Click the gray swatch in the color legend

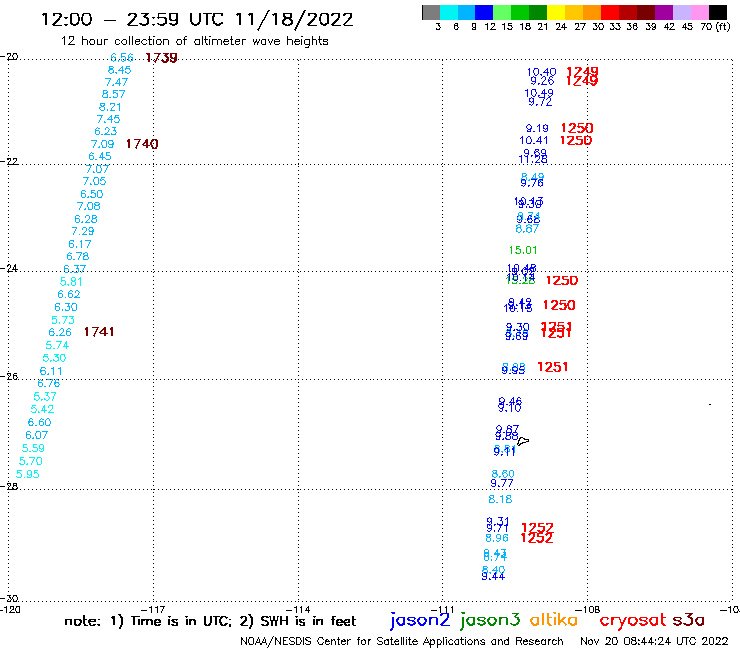click(431, 12)
